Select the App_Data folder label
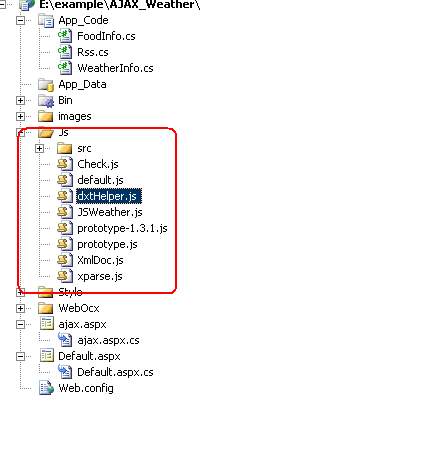 click(82, 84)
